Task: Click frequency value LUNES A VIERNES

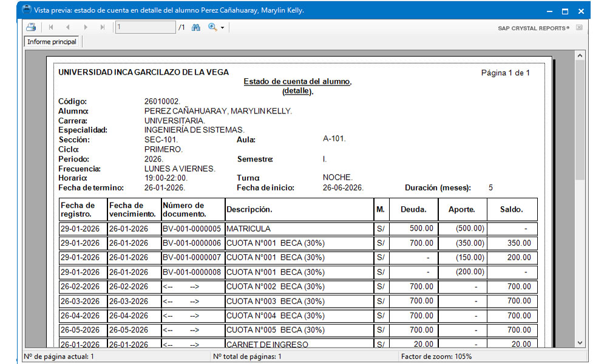Action: (x=180, y=169)
